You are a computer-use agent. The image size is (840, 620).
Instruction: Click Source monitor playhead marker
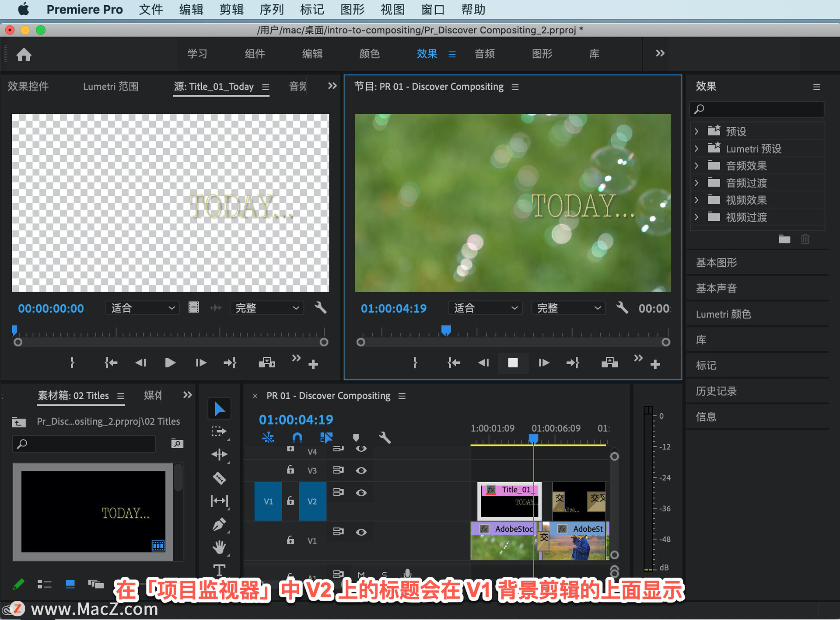click(x=15, y=330)
